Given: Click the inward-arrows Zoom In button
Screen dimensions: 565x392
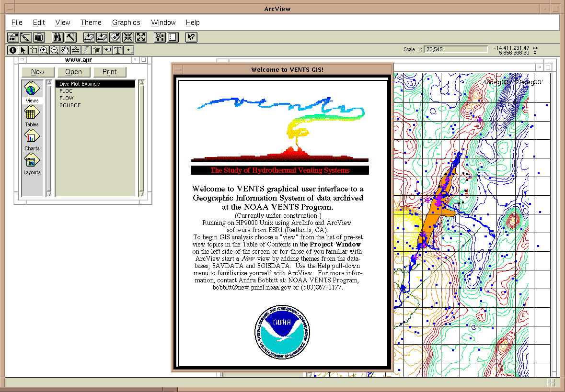Looking at the screenshot, I should [x=128, y=37].
